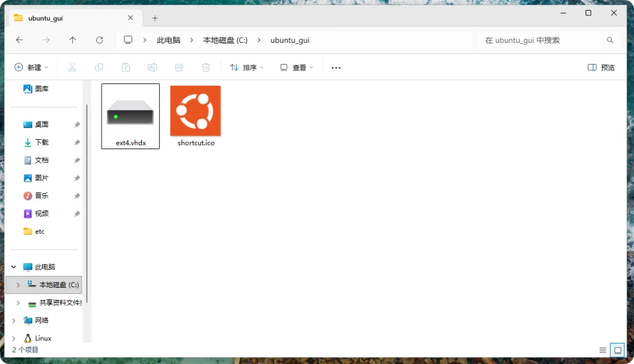Image resolution: width=634 pixels, height=364 pixels.
Task: Expand the 本地磁盘 (C:) tree node
Action: (18, 285)
